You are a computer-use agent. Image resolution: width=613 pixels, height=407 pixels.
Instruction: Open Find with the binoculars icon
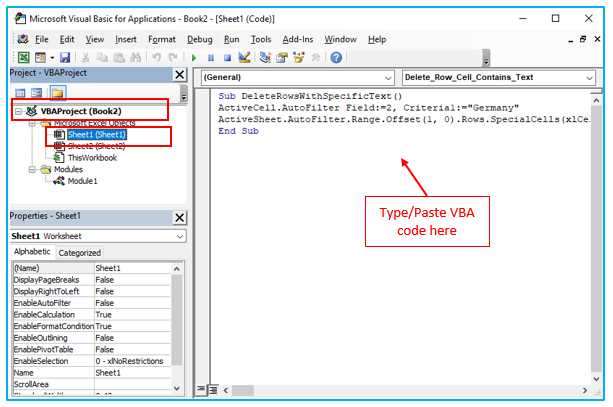(135, 58)
